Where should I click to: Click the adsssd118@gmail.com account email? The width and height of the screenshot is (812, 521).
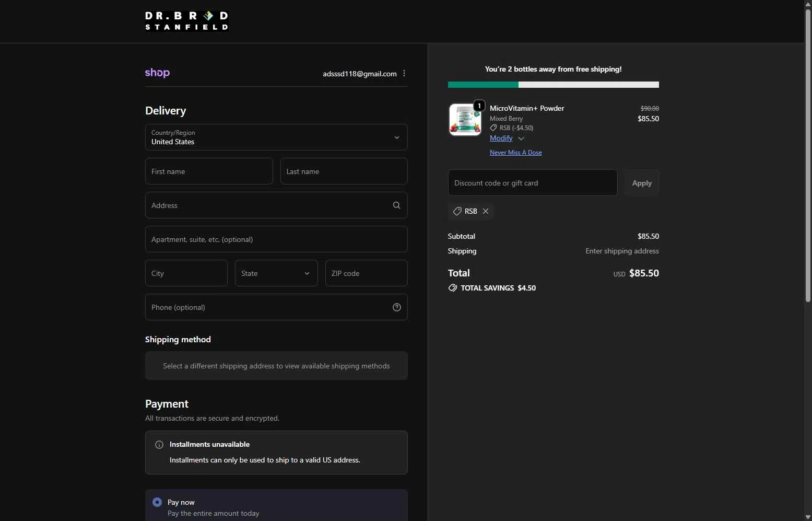pyautogui.click(x=360, y=74)
